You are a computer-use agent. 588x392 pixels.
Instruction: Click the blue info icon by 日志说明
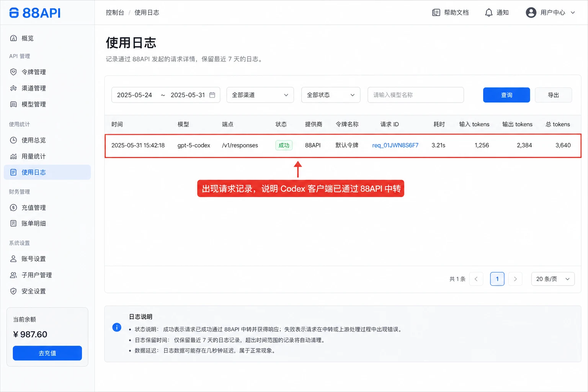(x=117, y=327)
